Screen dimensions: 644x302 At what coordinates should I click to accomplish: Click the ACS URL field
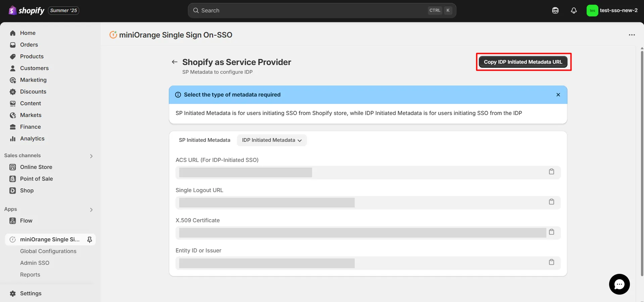(x=368, y=172)
